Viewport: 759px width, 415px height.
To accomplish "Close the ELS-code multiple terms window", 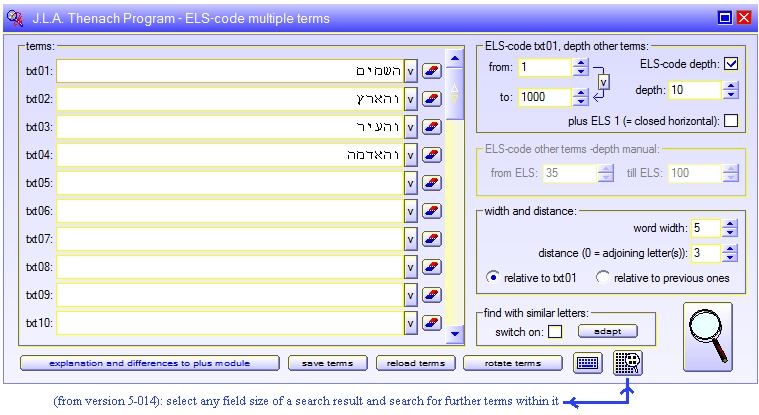I will point(744,18).
